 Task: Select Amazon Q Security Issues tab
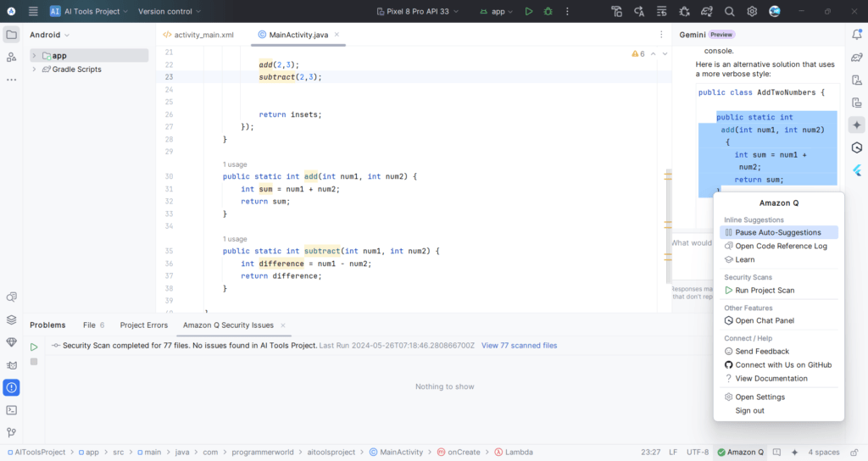pyautogui.click(x=228, y=325)
